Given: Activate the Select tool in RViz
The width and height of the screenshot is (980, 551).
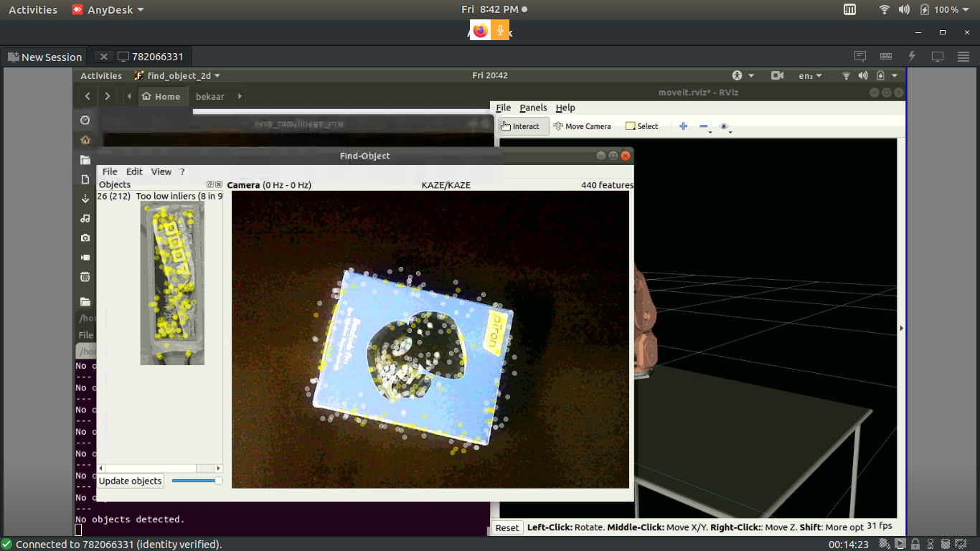Looking at the screenshot, I should [x=641, y=126].
